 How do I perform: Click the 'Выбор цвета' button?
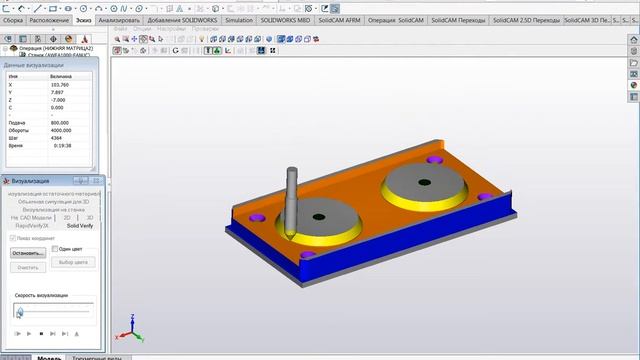pyautogui.click(x=73, y=262)
